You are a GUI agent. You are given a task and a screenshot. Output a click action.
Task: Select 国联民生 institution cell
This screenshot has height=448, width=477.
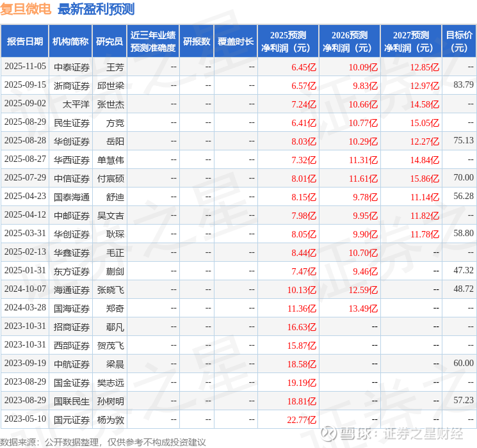72,401
